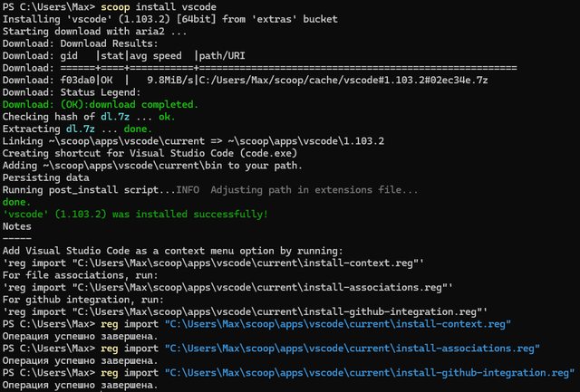Click the first typed install-context.reg path in blue
This screenshot has height=392, width=580.
coord(338,323)
